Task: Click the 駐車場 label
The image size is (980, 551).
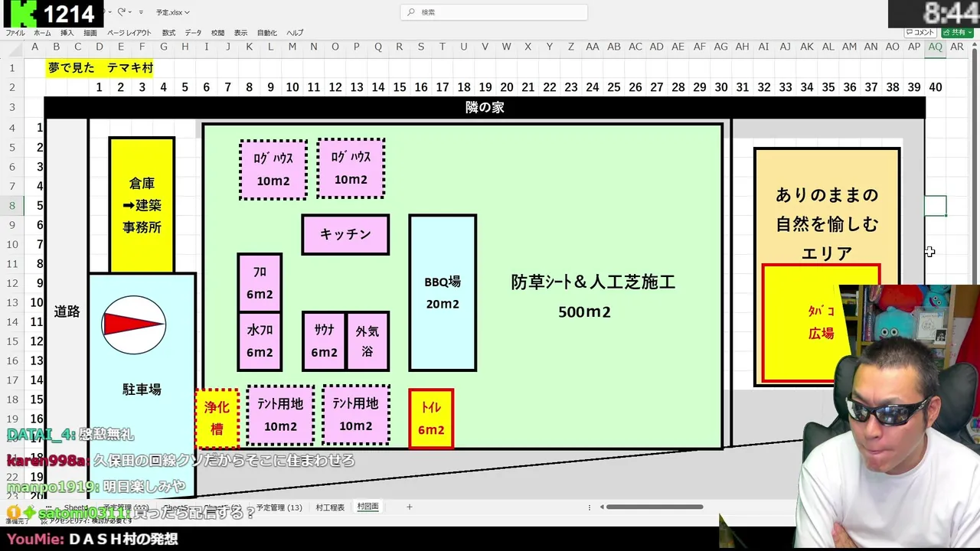Action: 142,390
